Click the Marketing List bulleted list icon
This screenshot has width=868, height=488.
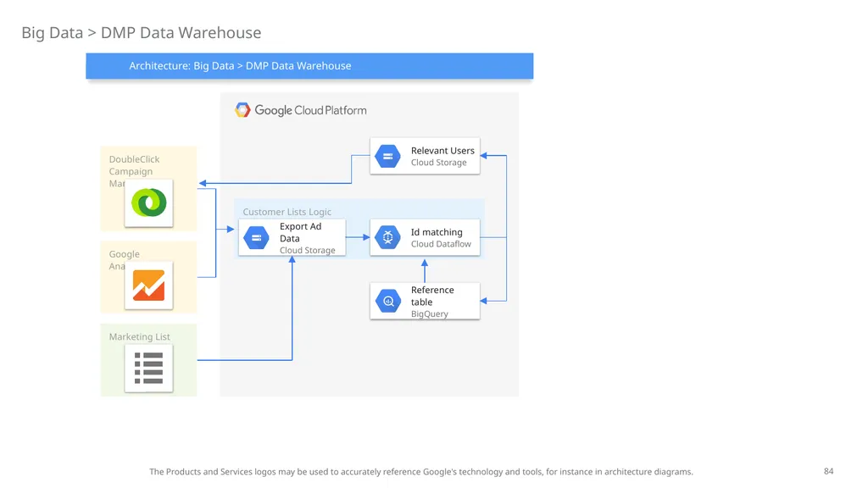149,368
